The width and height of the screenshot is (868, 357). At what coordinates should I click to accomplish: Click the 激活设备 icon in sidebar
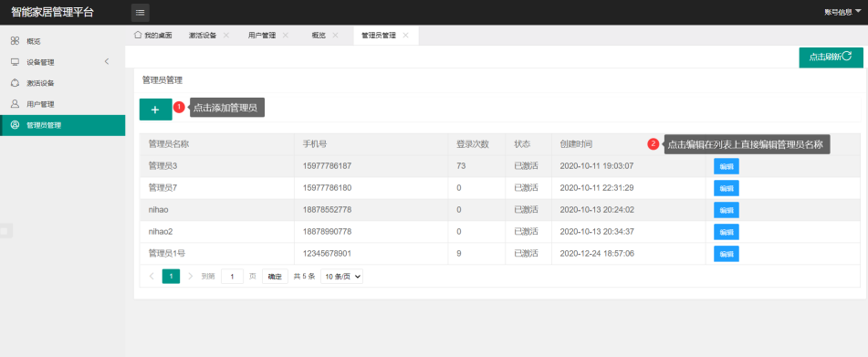click(x=15, y=83)
